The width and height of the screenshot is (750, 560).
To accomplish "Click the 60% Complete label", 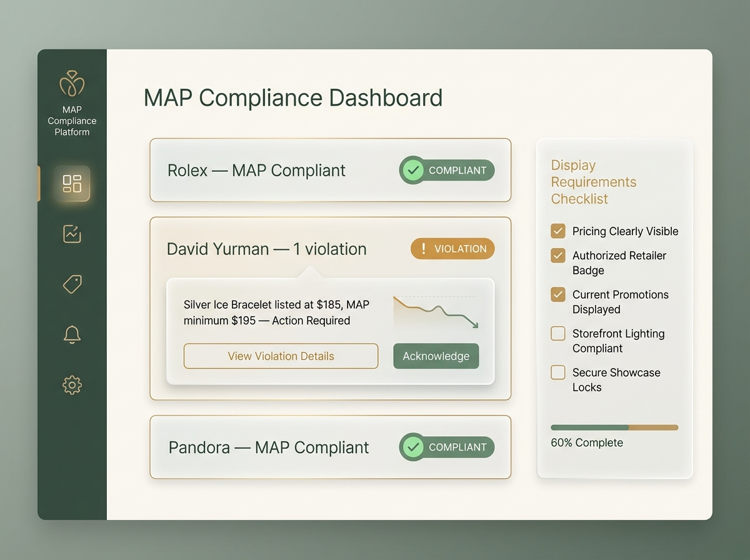I will click(x=587, y=442).
